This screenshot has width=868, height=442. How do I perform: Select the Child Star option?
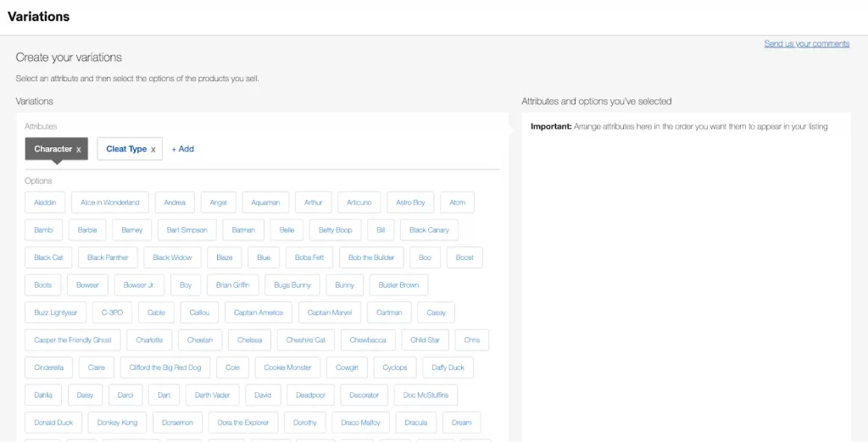tap(426, 340)
